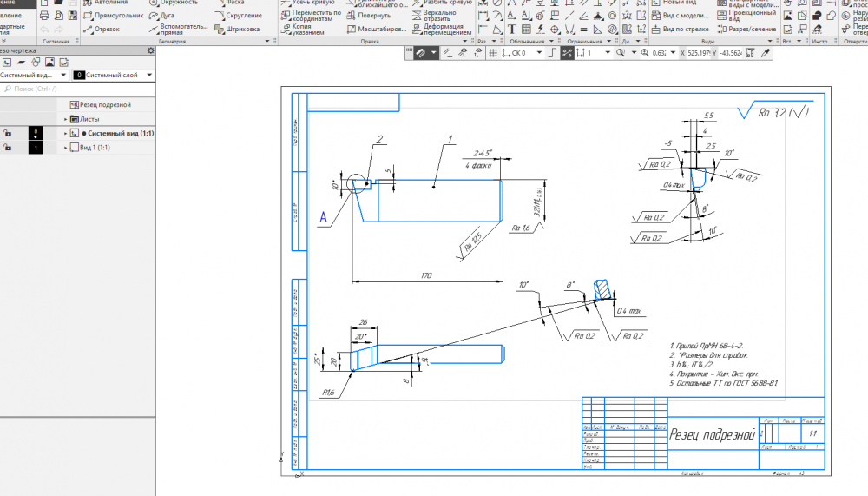Screen dimensions: 868x496
Task: Open the Системный слой layer dropdown
Action: click(149, 76)
